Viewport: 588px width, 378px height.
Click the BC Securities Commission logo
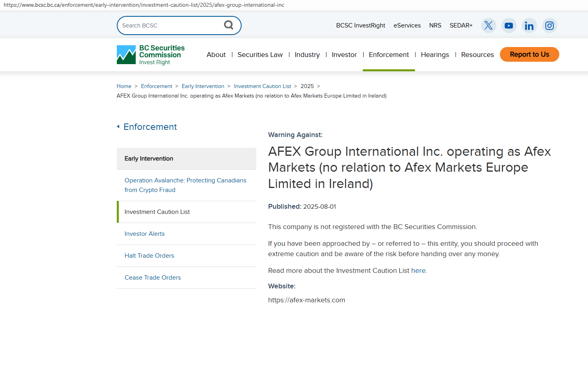coord(151,55)
